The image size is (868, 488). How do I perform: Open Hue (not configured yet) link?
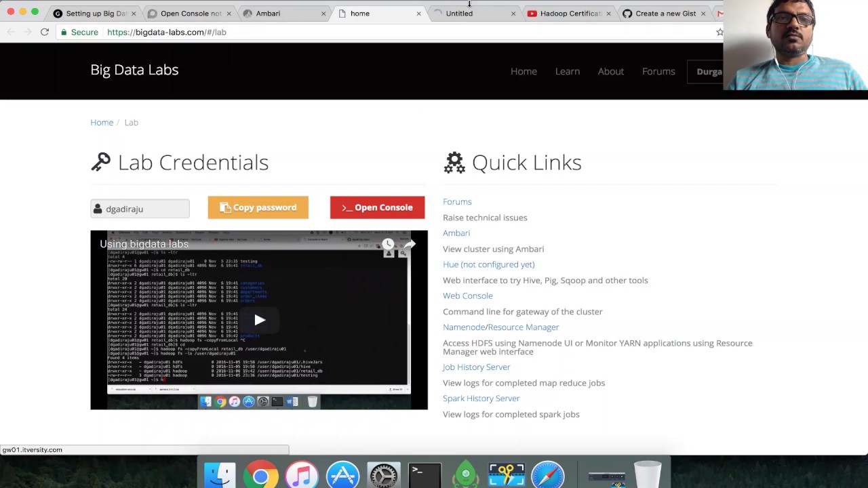(489, 264)
